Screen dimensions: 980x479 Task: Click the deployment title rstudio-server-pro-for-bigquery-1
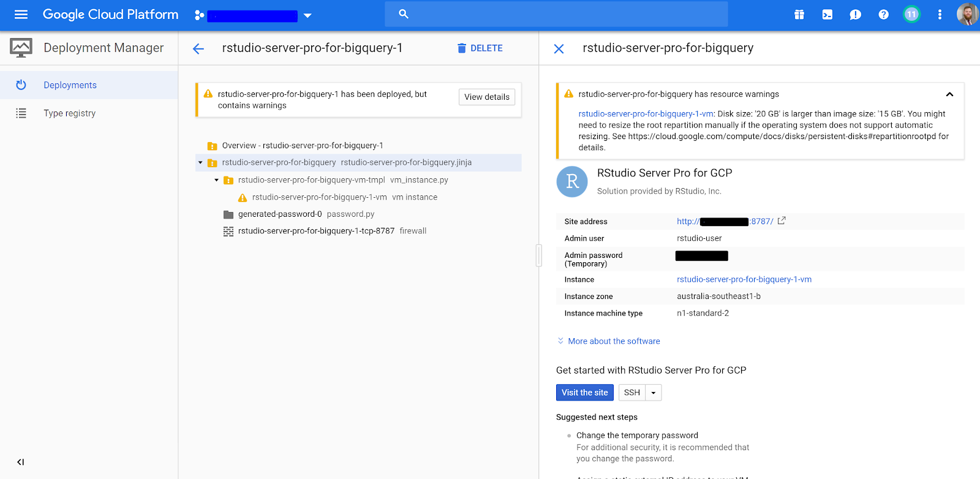pos(312,48)
